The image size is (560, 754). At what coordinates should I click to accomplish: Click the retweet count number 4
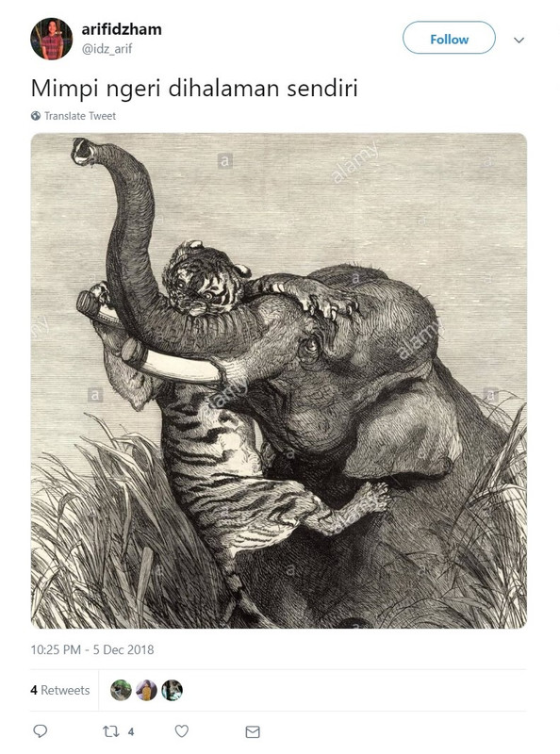tap(131, 732)
